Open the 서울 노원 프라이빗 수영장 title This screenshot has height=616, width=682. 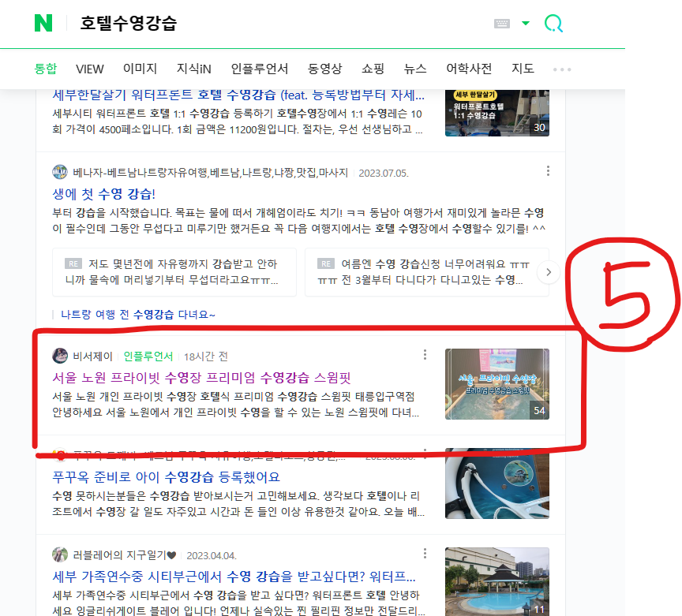click(201, 377)
